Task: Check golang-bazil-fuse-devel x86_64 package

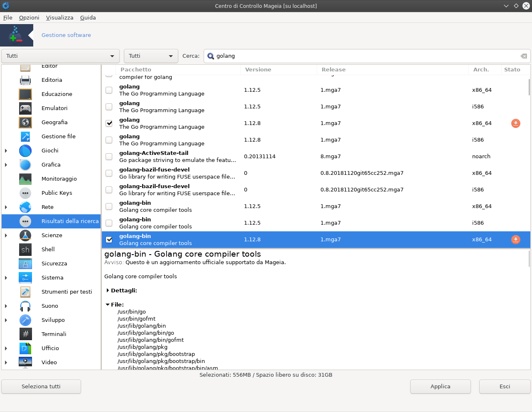Action: click(x=109, y=173)
